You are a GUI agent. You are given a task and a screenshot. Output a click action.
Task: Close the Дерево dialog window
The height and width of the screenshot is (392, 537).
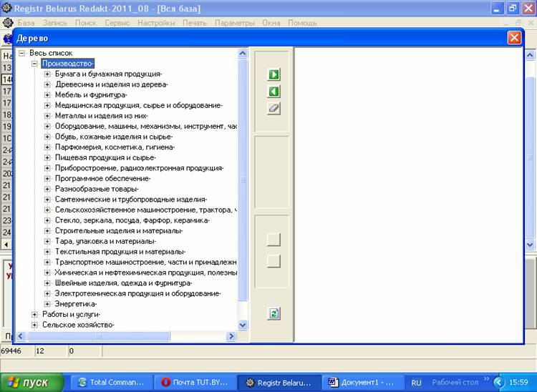(513, 39)
